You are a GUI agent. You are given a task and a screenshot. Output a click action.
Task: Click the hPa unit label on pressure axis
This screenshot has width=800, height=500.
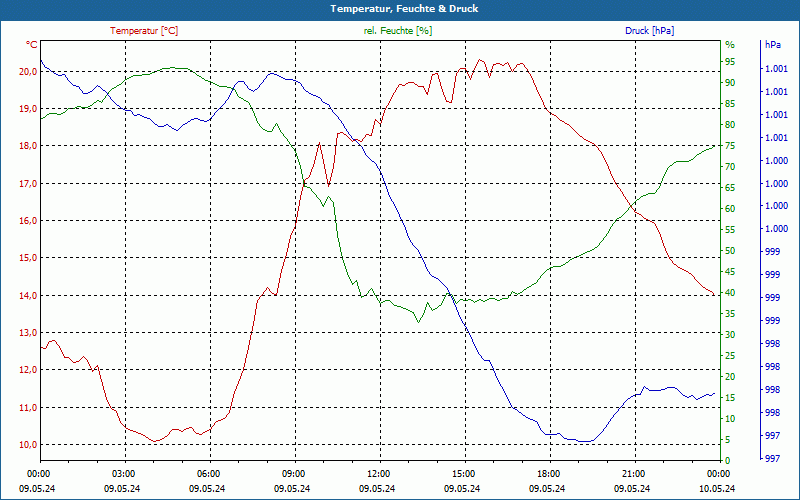click(773, 45)
